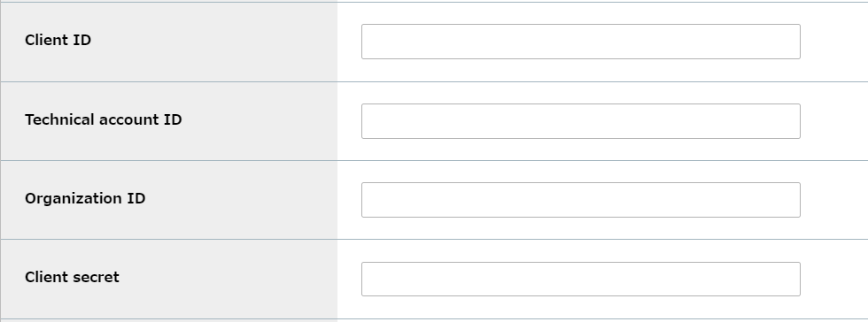Click into the Client ID text field
This screenshot has height=322, width=868.
pyautogui.click(x=581, y=42)
